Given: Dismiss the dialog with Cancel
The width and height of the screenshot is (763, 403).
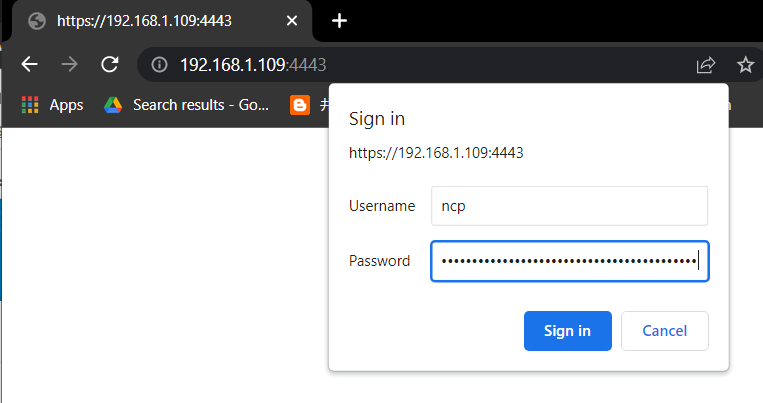Looking at the screenshot, I should pos(665,331).
